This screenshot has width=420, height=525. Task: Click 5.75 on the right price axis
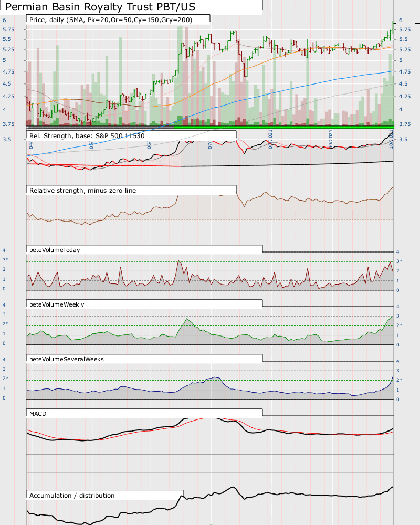click(x=405, y=29)
